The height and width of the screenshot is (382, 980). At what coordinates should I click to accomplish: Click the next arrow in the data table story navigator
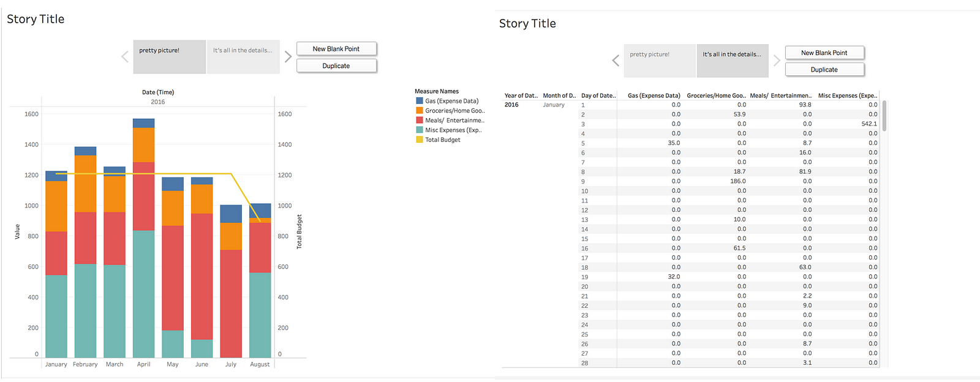coord(777,61)
